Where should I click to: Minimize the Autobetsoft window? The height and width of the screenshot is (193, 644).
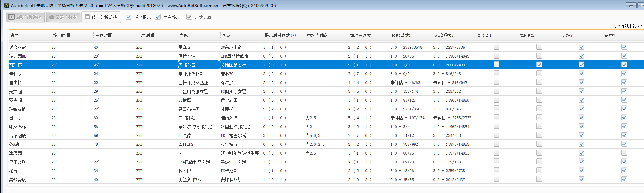click(x=631, y=5)
